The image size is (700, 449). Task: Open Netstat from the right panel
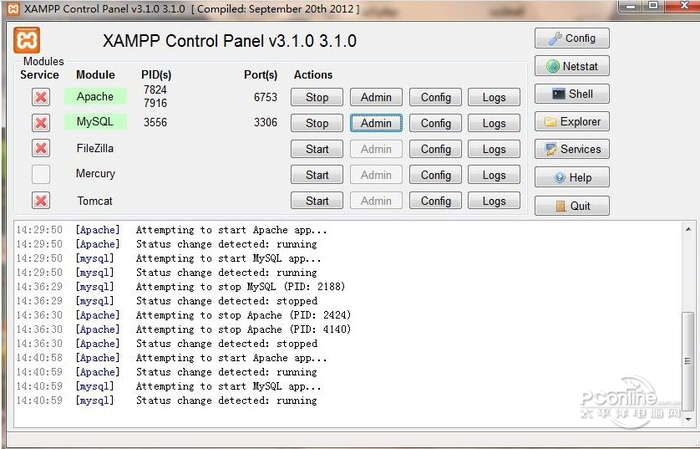click(x=572, y=66)
